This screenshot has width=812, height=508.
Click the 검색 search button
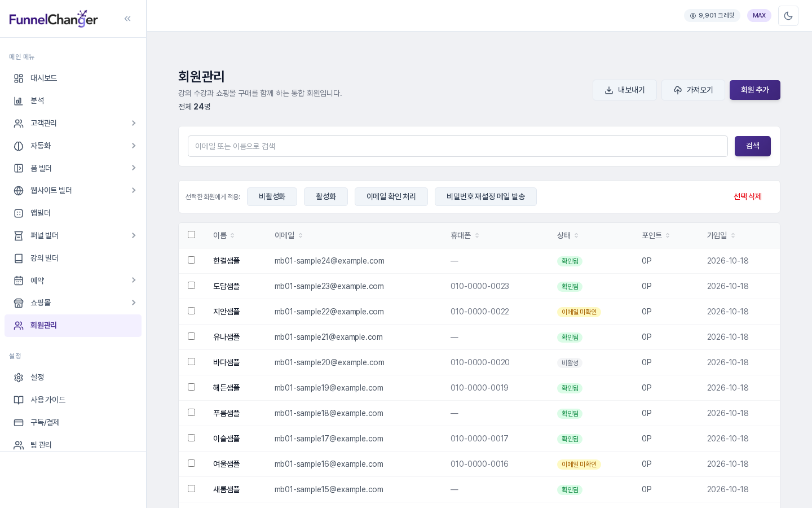[753, 146]
